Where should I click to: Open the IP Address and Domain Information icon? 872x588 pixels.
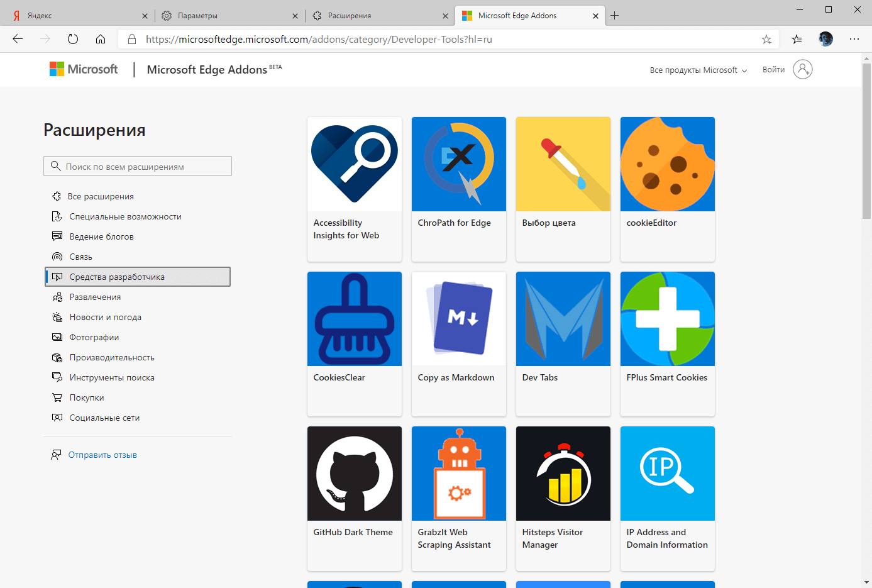point(668,474)
